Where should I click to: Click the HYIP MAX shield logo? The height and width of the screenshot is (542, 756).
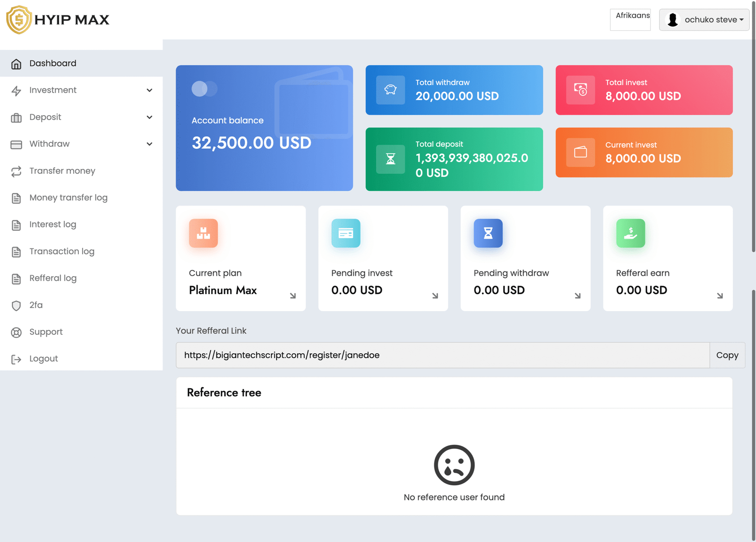pos(19,20)
